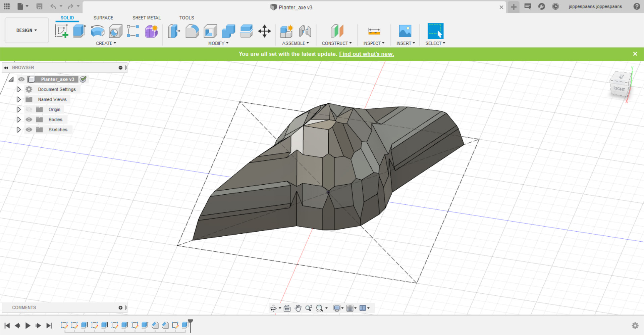The width and height of the screenshot is (644, 335).
Task: Open the DESIGN workspace dropdown
Action: [26, 30]
